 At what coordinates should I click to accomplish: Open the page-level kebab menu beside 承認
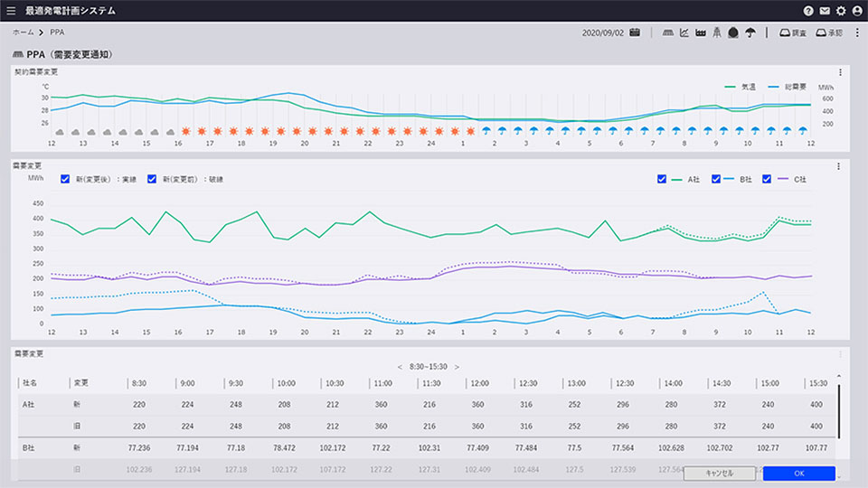857,33
